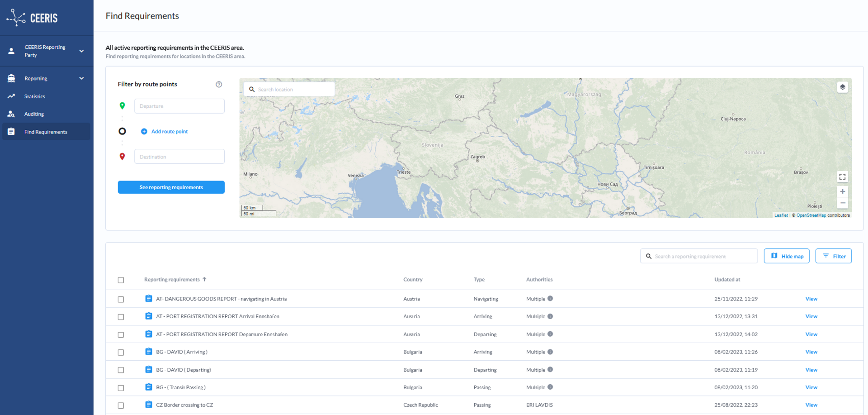Click See reporting requirements button
The width and height of the screenshot is (868, 415).
(171, 187)
